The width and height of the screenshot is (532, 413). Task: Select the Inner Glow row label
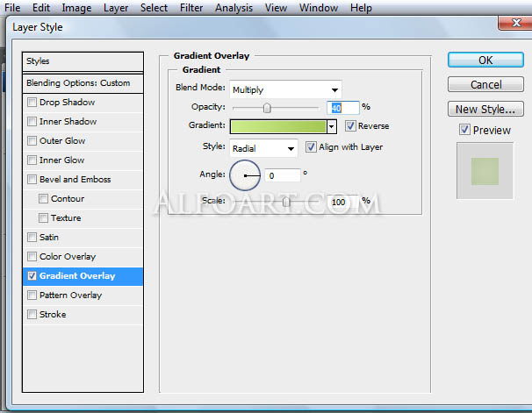61,160
